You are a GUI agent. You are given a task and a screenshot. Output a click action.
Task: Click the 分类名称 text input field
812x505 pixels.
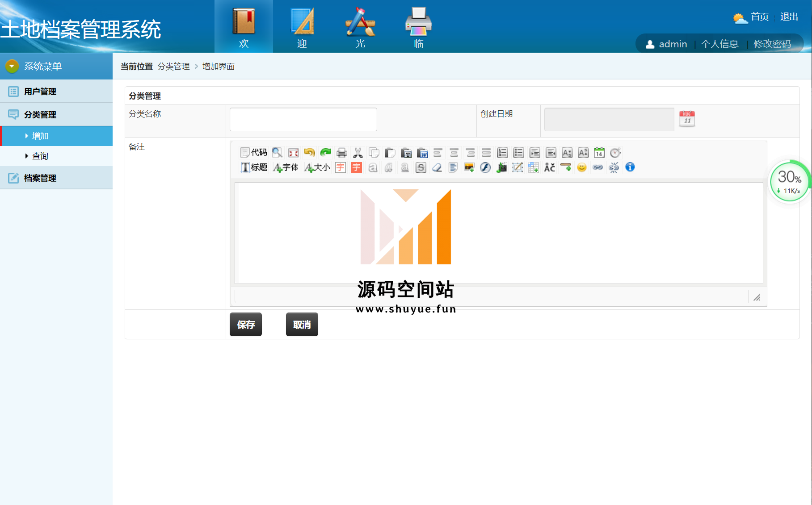point(303,119)
